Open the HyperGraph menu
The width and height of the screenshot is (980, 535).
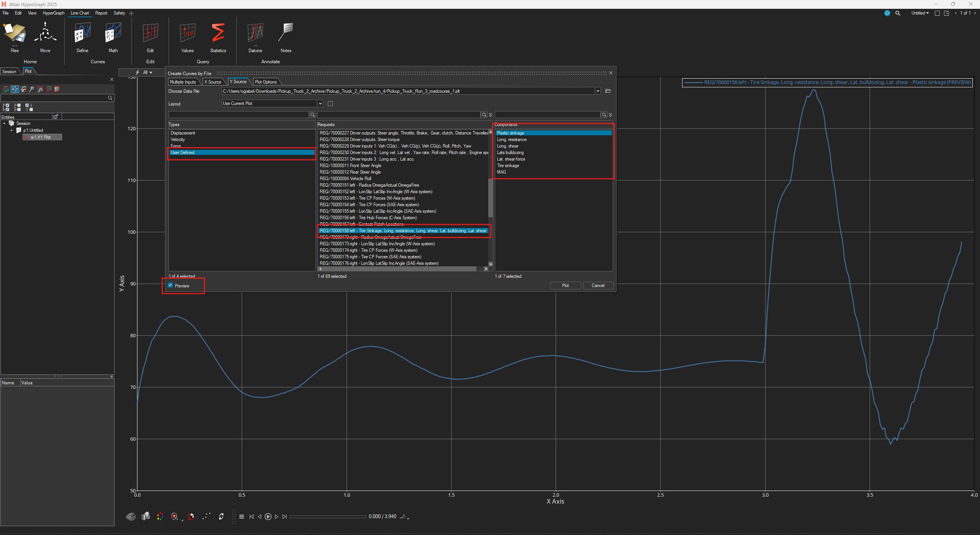[x=54, y=13]
